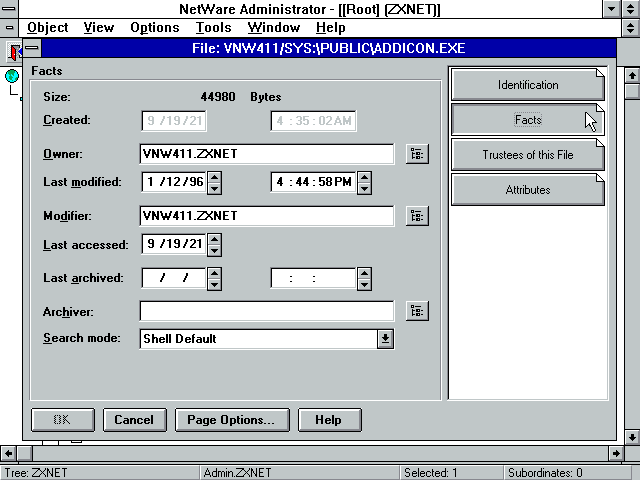640x480 pixels.
Task: Open the Trustees of this File page
Action: (528, 155)
